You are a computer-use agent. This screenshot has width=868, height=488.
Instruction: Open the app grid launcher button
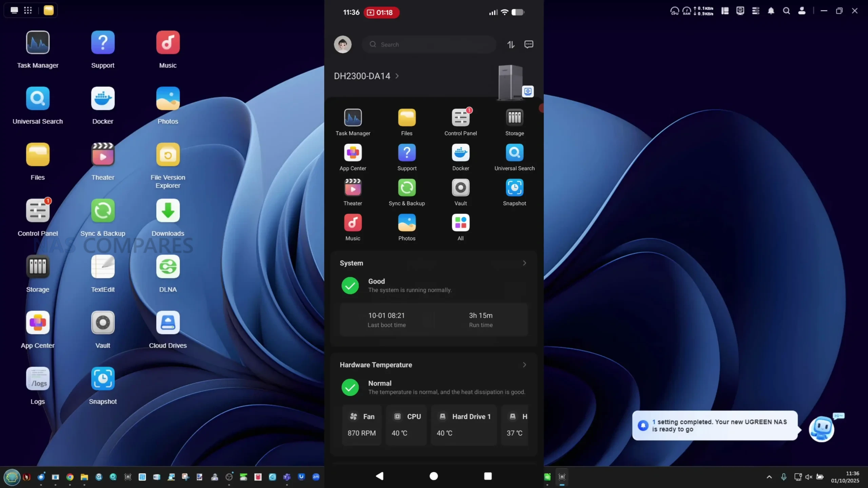[28, 11]
